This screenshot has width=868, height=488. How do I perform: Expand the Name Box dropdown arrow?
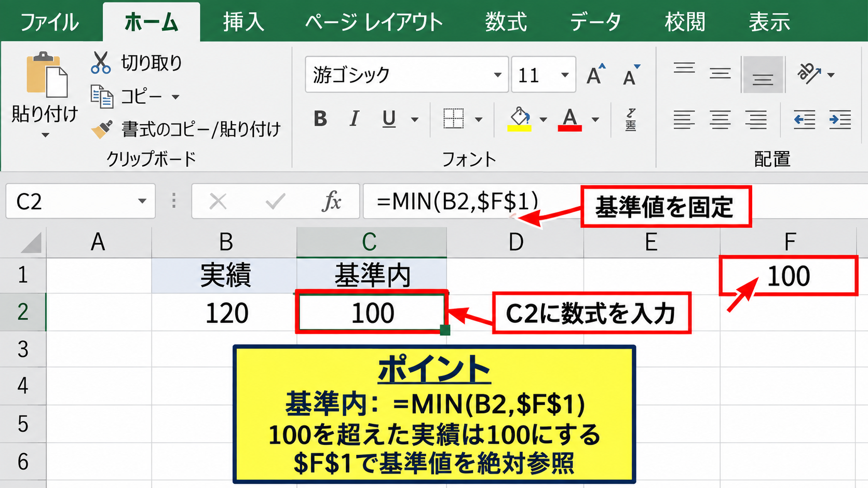point(142,201)
